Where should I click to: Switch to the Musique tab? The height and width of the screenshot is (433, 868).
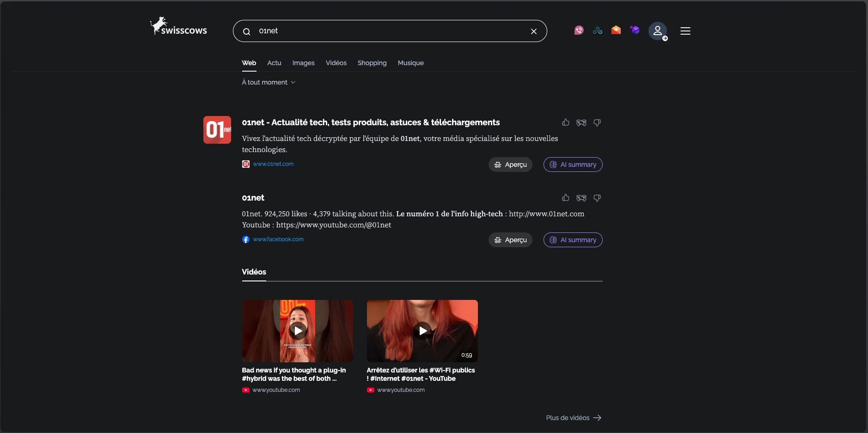click(411, 63)
